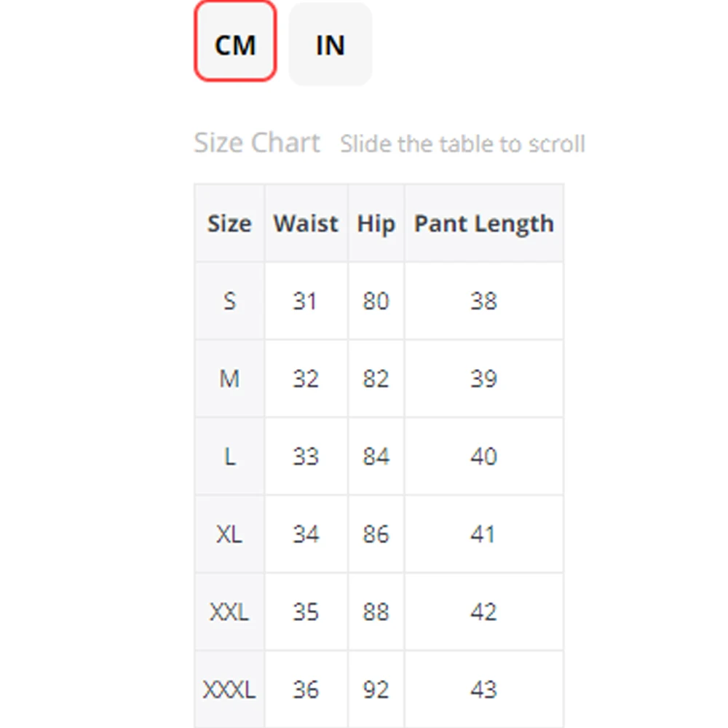The width and height of the screenshot is (728, 728).
Task: Click waist value 31 for size S
Action: click(306, 301)
